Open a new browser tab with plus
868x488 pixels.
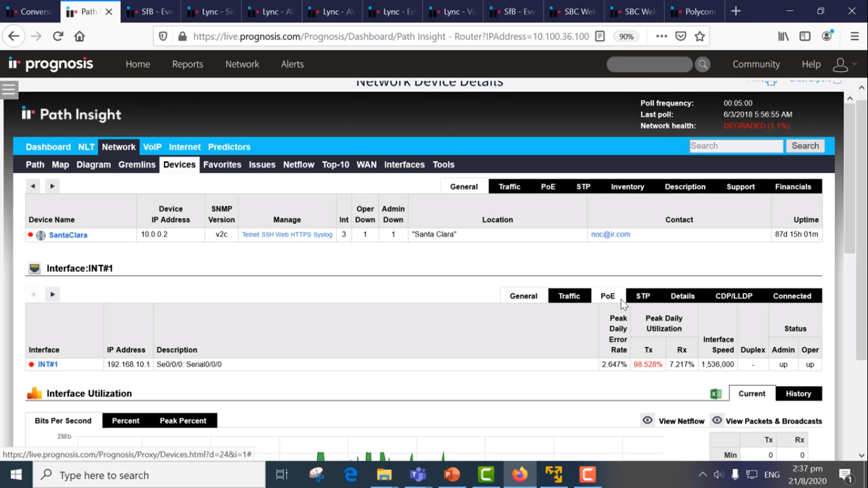point(736,11)
